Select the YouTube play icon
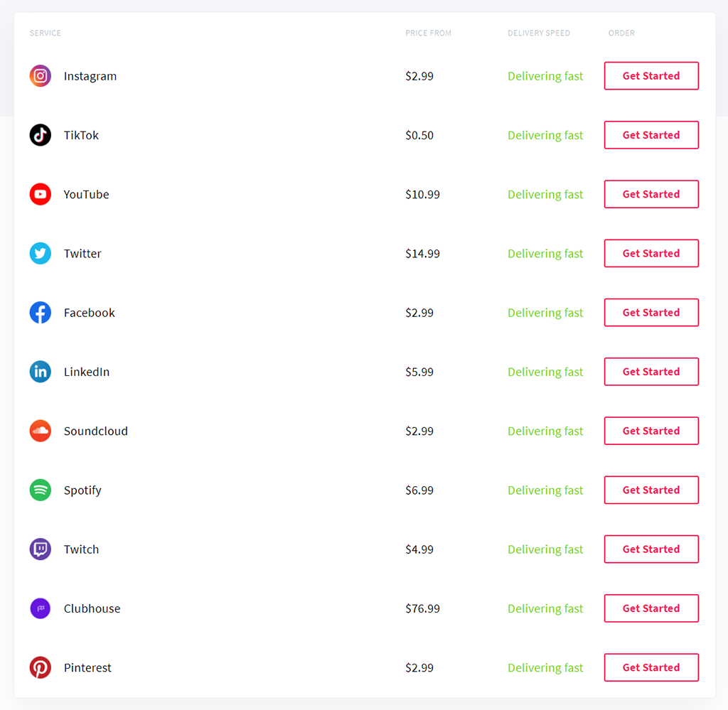Screen dimensions: 728x710 (x=41, y=194)
